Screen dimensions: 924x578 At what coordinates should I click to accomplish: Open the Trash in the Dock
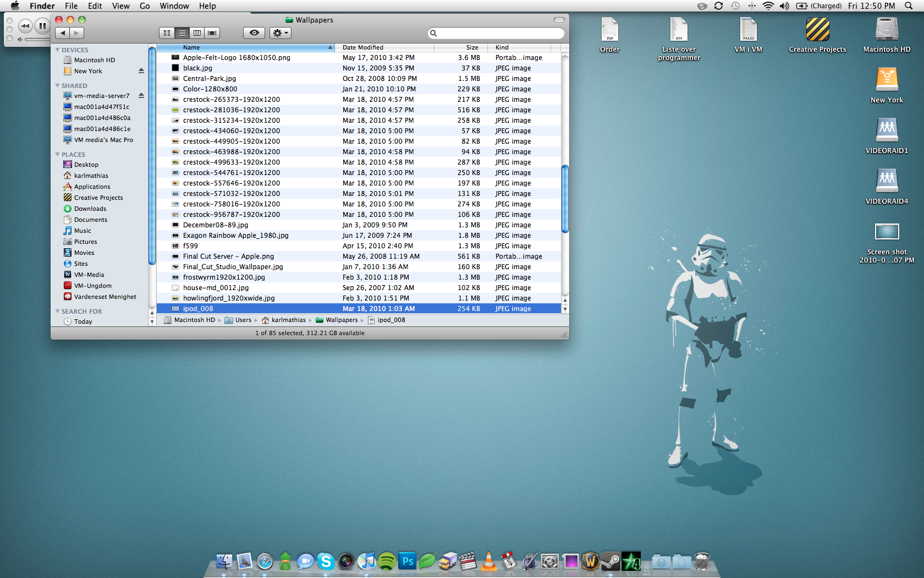(x=702, y=561)
